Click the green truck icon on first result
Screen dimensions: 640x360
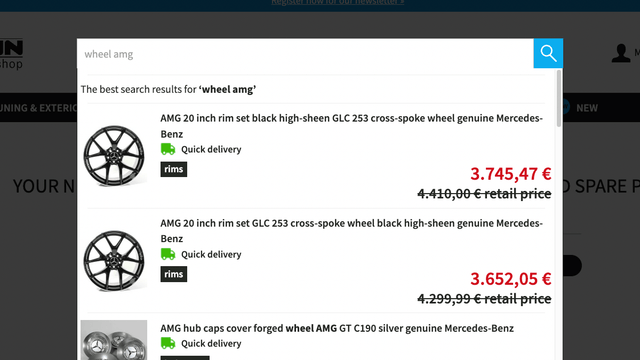point(168,149)
